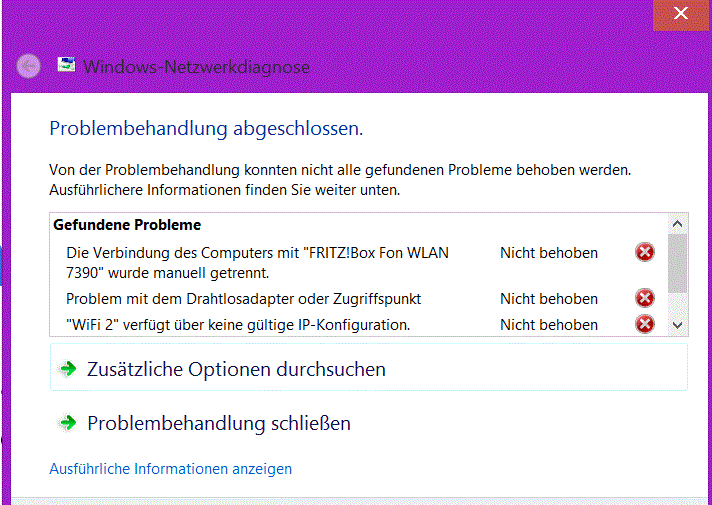
Task: Click red error icon for Drahtlosadapter problem
Action: [645, 298]
